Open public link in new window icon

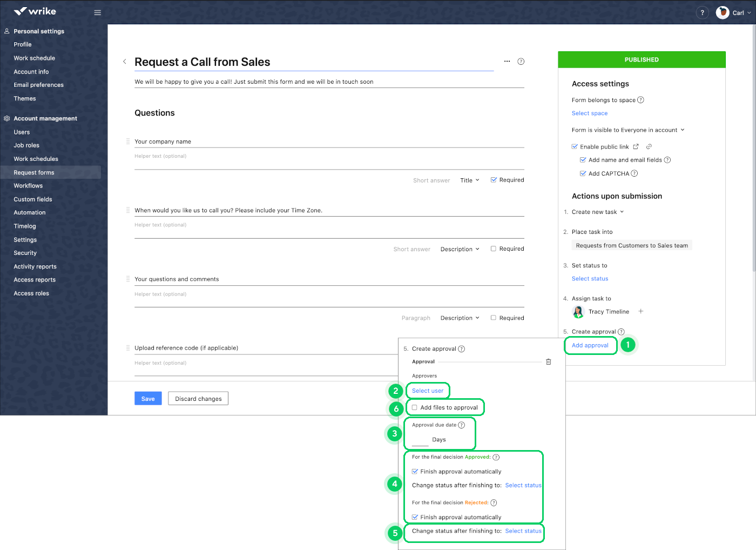(x=636, y=146)
